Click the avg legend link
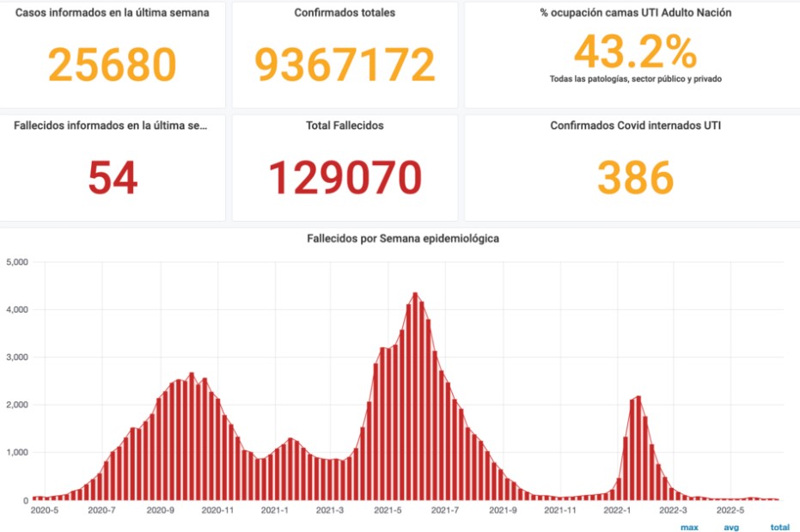800x532 pixels. 731,527
